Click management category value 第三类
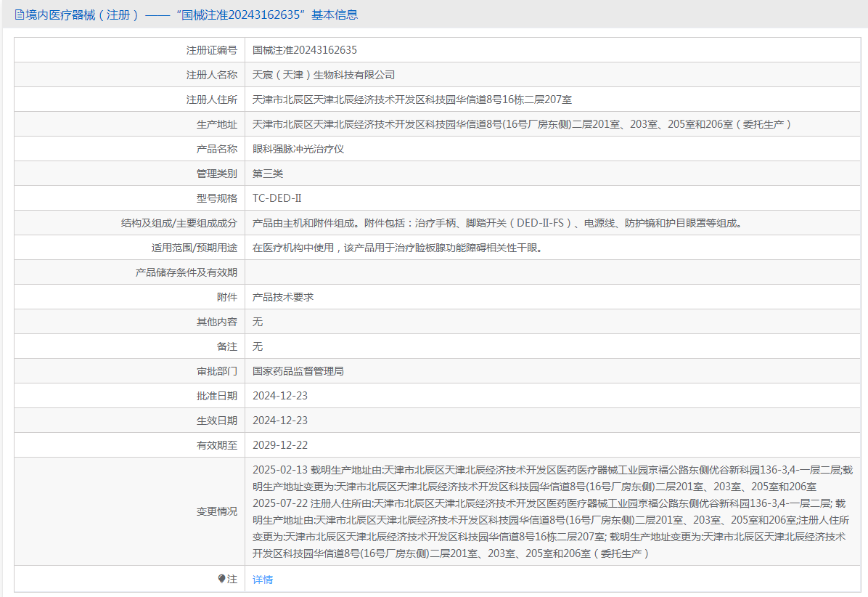 (x=268, y=174)
